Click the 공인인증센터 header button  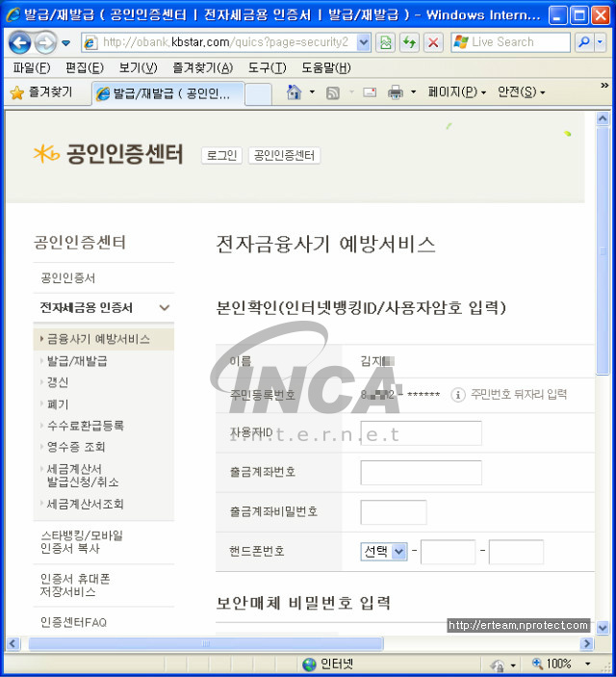coord(284,155)
